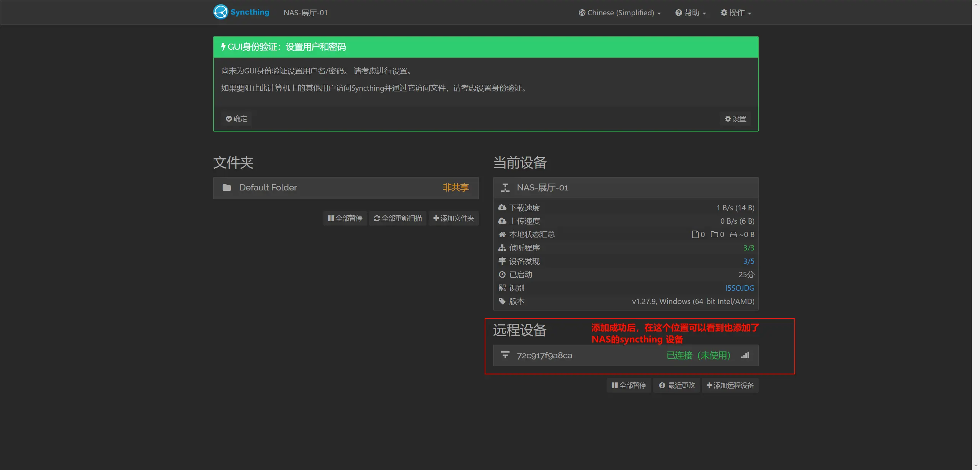Click the upload speed cloud icon
The width and height of the screenshot is (980, 470).
[502, 221]
